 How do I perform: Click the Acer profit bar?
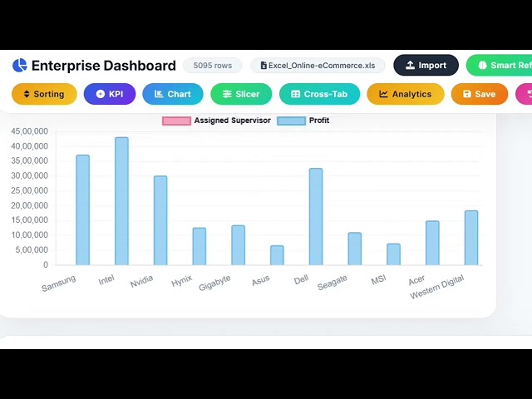coord(432,243)
